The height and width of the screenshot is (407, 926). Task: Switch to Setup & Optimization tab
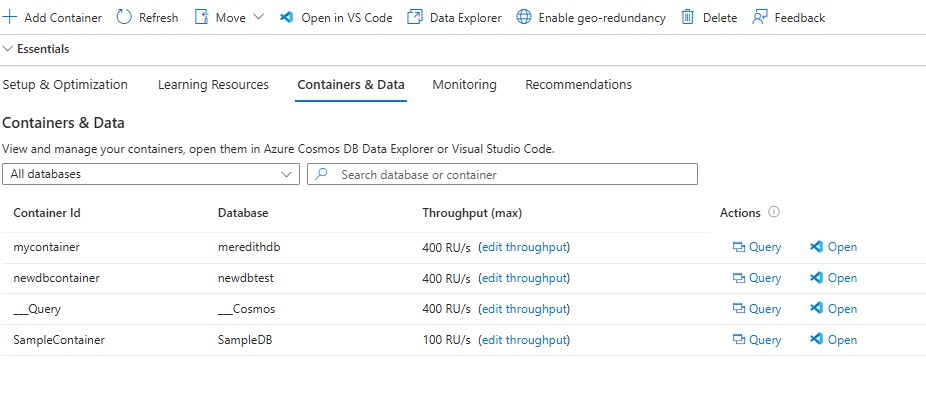pyautogui.click(x=65, y=84)
